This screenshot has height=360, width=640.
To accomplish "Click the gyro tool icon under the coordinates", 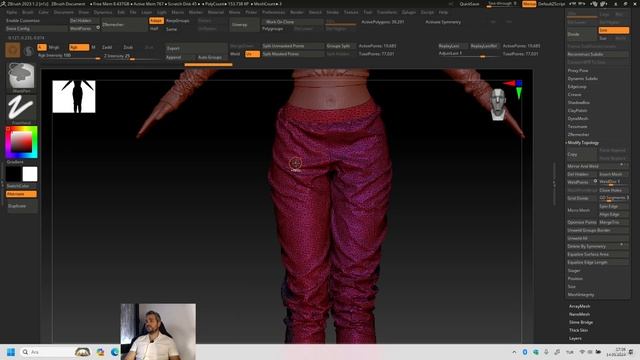I will pyautogui.click(x=13, y=50).
